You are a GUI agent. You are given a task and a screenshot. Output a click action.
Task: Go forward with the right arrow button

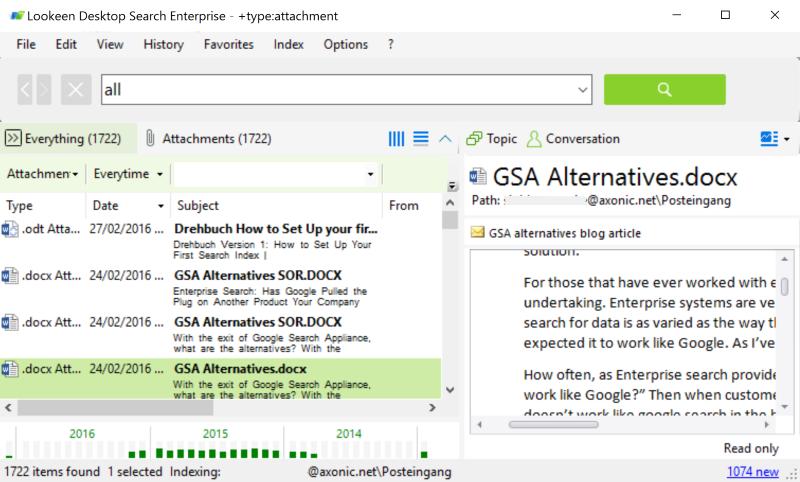pyautogui.click(x=44, y=90)
